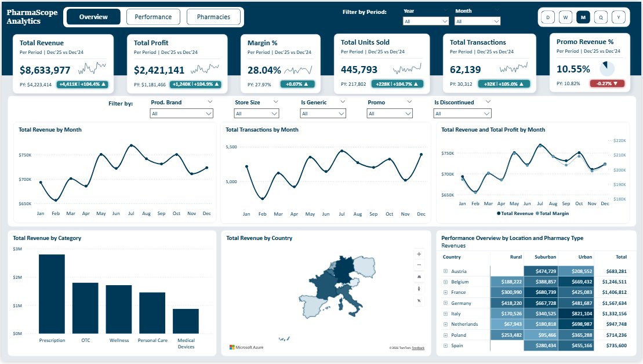Select daily granularity D button
The height and width of the screenshot is (364, 643).
point(548,17)
